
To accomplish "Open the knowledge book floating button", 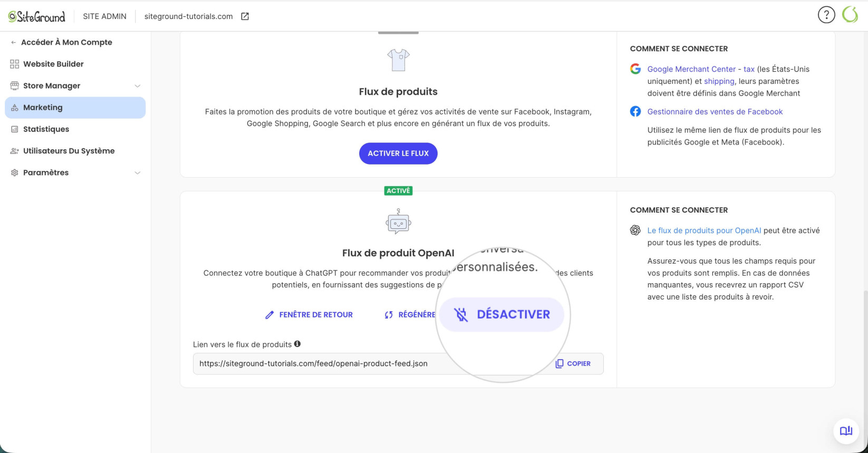I will coord(846,431).
